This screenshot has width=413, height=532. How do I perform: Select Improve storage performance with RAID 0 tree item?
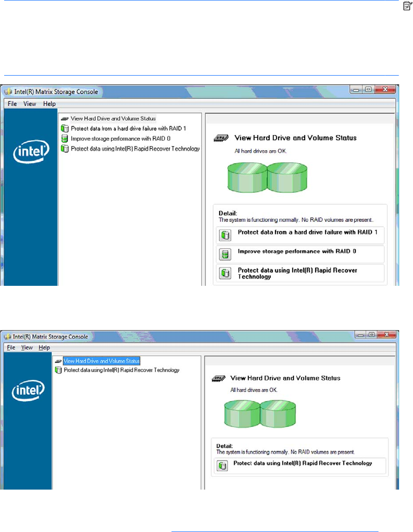click(120, 138)
